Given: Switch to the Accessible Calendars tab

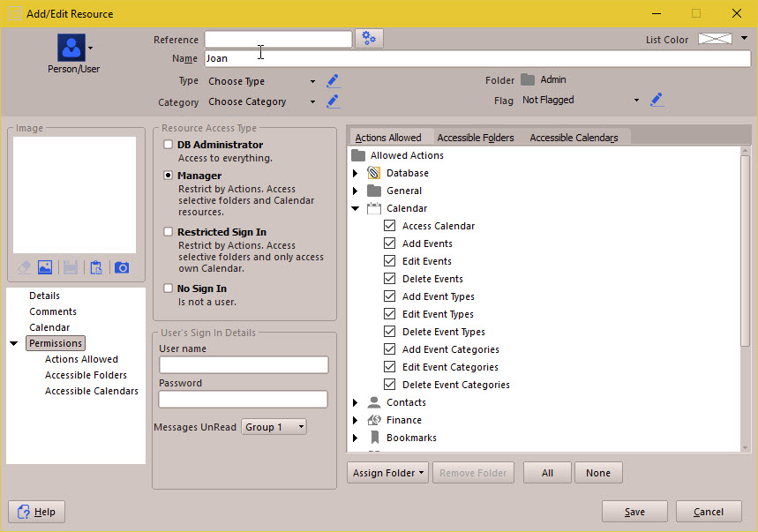Looking at the screenshot, I should tap(574, 138).
